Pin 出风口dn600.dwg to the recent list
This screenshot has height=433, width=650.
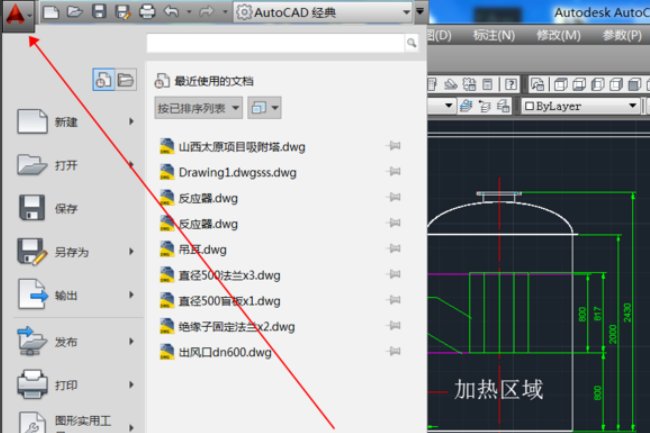pos(393,351)
